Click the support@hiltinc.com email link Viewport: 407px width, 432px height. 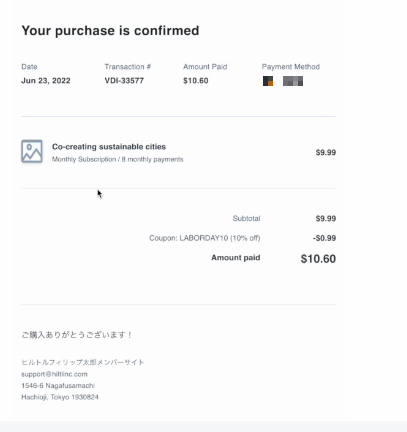[54, 374]
